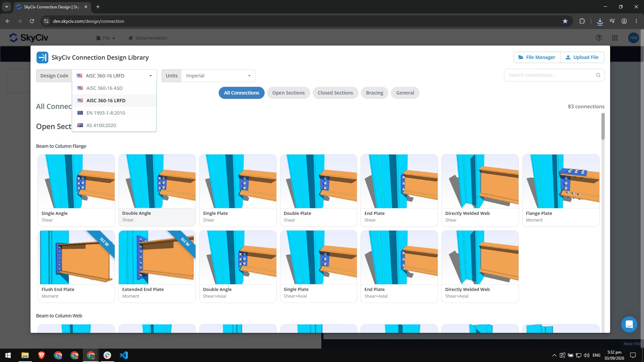Select Directly Welded Web Shear connection
This screenshot has height=362, width=644.
click(x=480, y=190)
